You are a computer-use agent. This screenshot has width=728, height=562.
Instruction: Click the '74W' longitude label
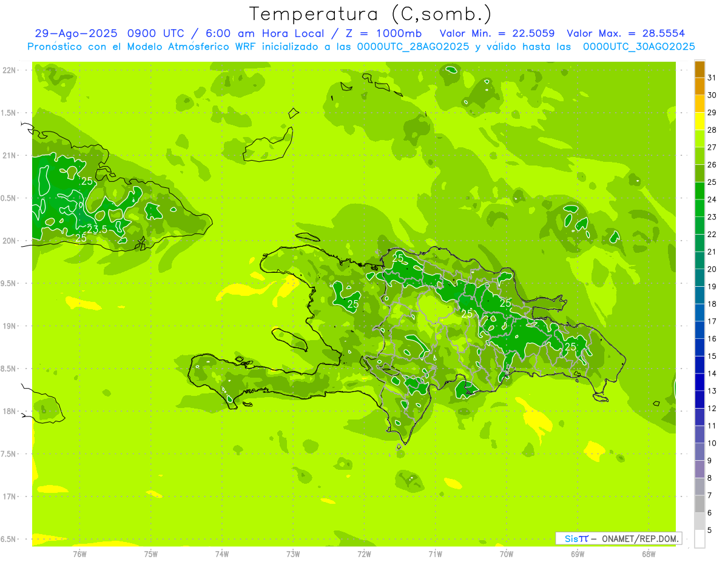pyautogui.click(x=221, y=554)
